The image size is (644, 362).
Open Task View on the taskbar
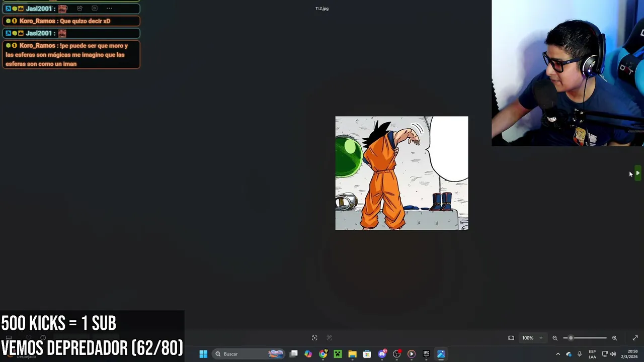pos(294,354)
